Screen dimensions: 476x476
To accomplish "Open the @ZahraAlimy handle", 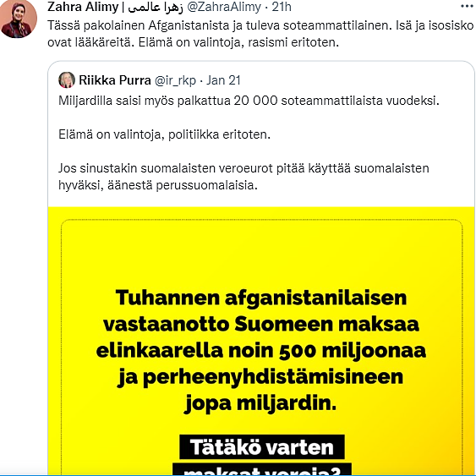I will click(224, 7).
